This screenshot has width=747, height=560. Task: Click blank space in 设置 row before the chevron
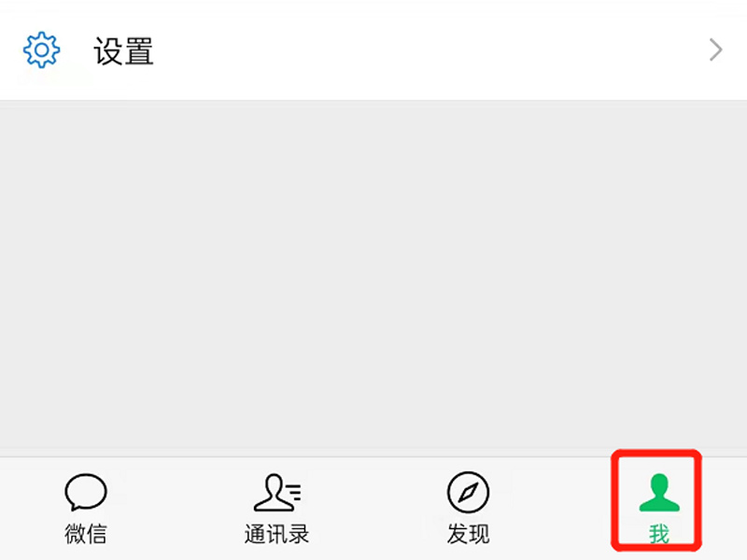tap(429, 50)
